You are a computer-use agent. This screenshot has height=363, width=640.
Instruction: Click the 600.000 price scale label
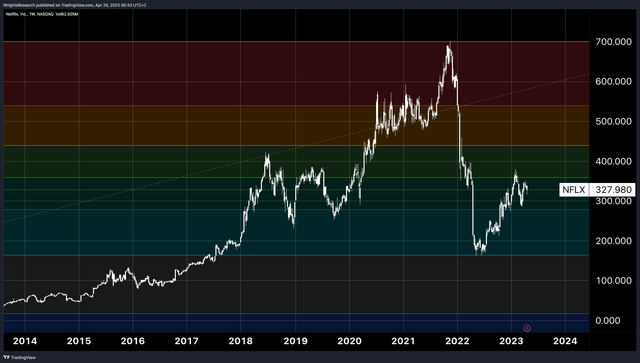613,82
